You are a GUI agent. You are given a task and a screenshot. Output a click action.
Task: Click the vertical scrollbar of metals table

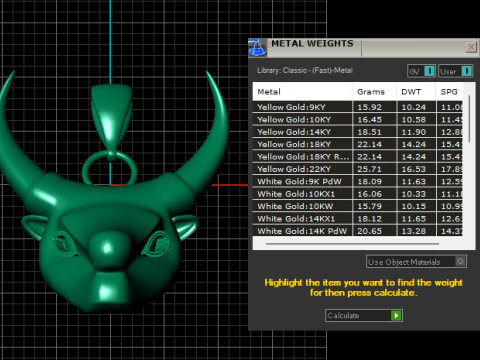(469, 119)
